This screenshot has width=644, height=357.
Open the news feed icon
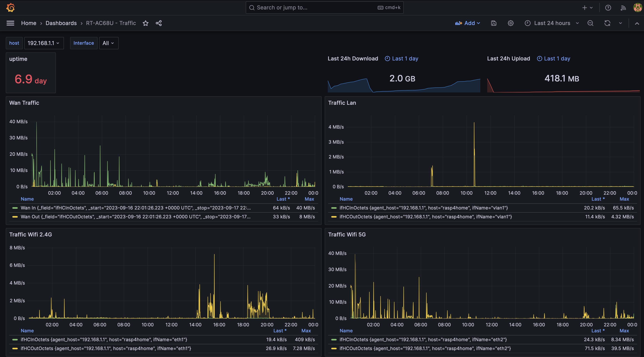[623, 8]
